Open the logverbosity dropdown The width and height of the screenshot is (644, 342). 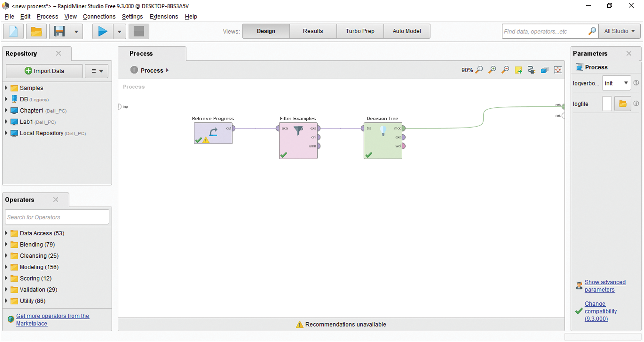(x=616, y=83)
